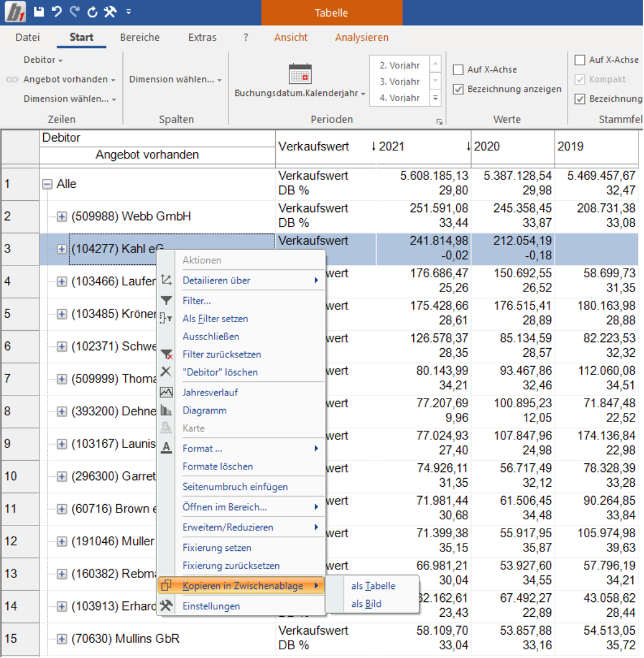The image size is (644, 658).
Task: Select 2. Vorjahr in the period list
Action: pos(400,65)
